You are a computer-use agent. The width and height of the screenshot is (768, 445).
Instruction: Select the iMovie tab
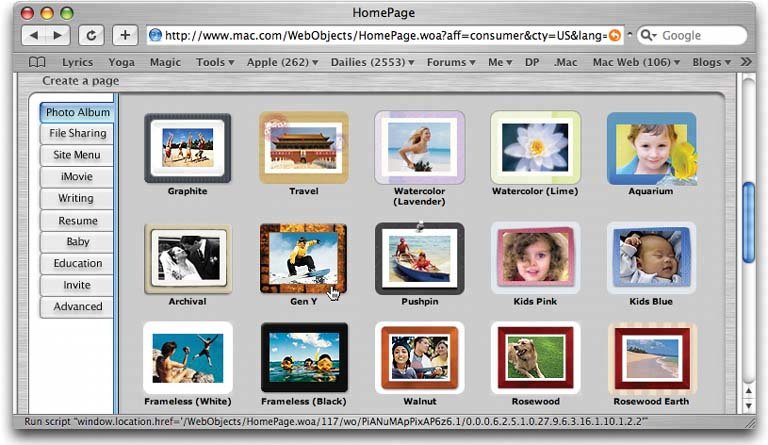point(77,176)
